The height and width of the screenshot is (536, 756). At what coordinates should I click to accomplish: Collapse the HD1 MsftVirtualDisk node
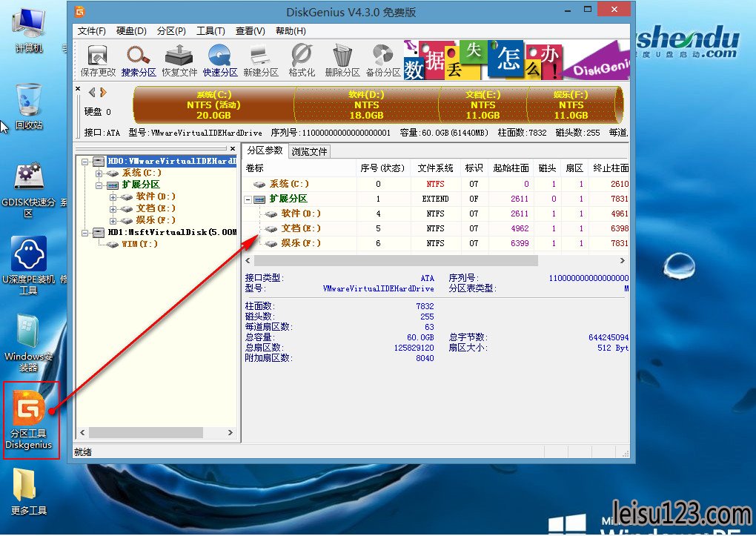(84, 233)
